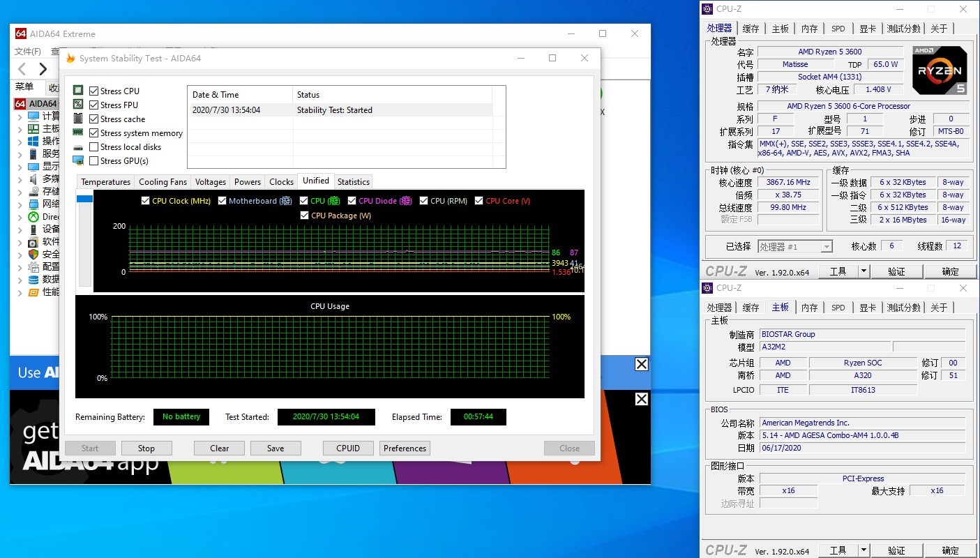
Task: Uncheck the Stress cache checkbox
Action: point(94,119)
